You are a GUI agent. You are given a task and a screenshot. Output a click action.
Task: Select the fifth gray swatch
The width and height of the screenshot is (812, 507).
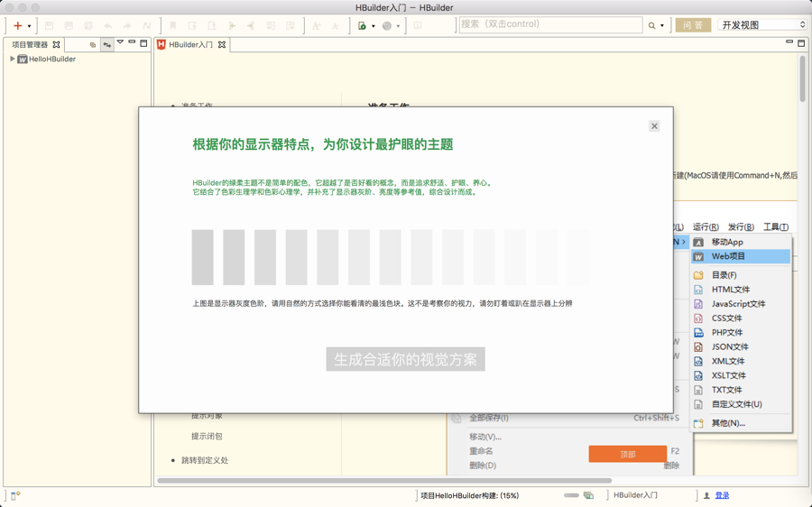[328, 257]
